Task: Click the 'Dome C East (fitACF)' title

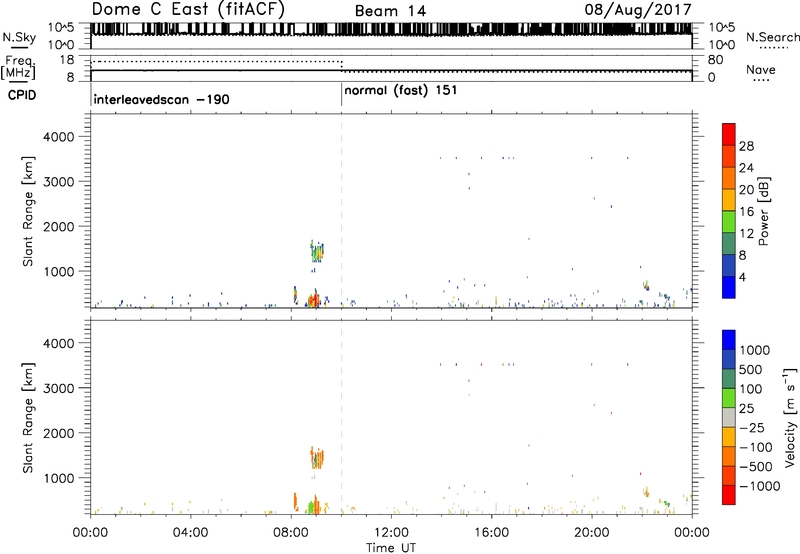Action: [x=188, y=10]
